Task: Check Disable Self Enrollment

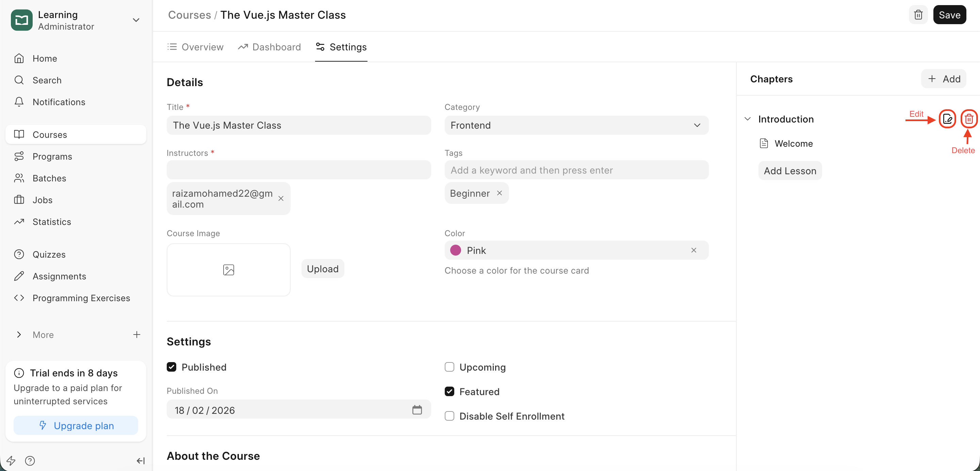Action: pyautogui.click(x=449, y=416)
